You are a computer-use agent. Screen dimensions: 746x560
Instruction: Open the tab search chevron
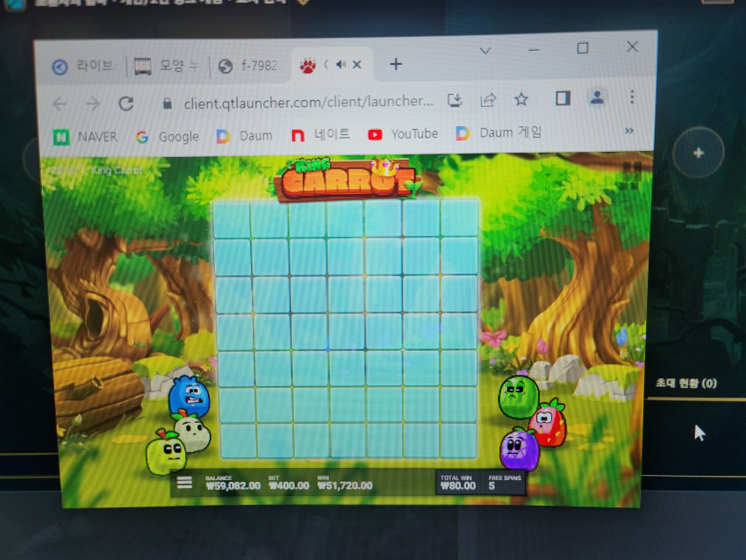click(484, 50)
